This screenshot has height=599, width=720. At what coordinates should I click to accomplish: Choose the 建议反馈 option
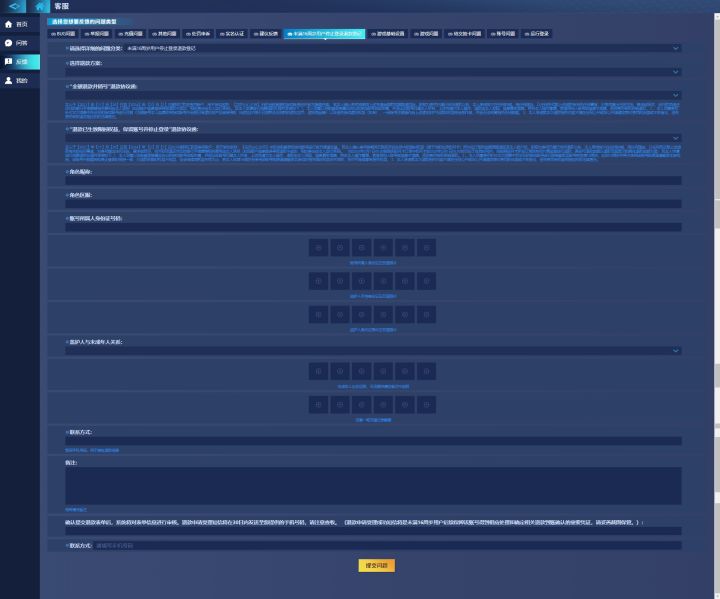(x=266, y=34)
